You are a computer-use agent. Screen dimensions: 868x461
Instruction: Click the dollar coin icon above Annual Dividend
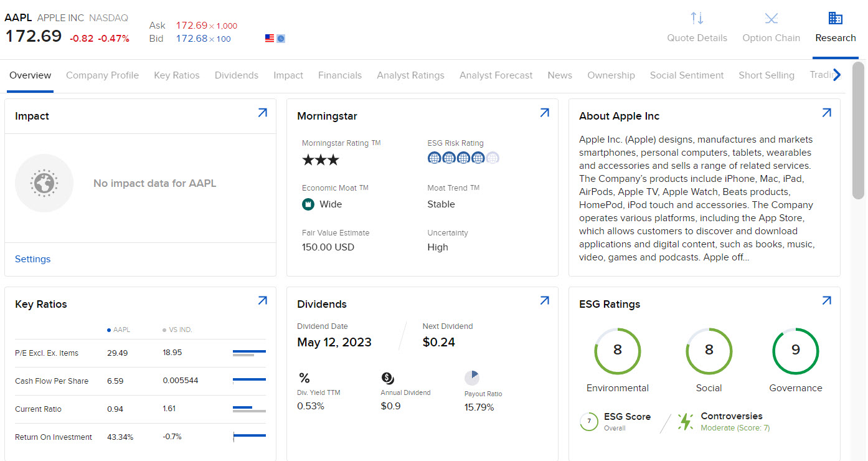pyautogui.click(x=387, y=378)
